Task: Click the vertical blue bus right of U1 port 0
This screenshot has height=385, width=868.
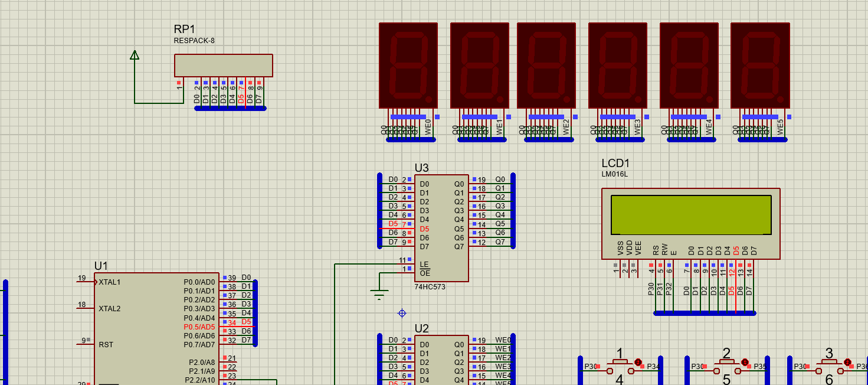Action: [256, 313]
